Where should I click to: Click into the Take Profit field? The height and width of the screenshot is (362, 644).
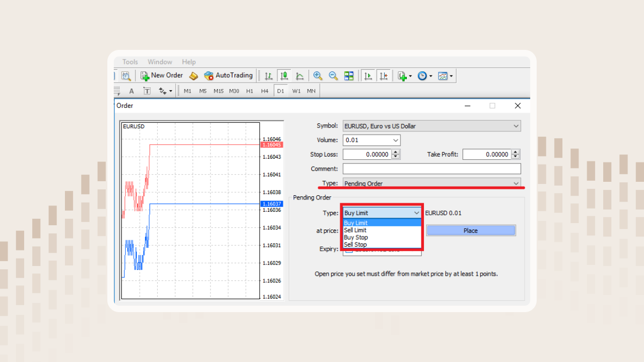pos(486,154)
